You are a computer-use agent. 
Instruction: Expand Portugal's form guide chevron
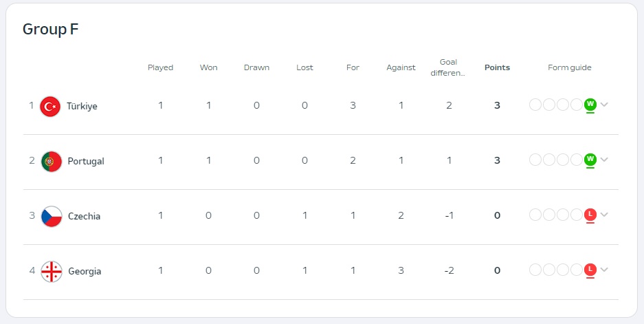(603, 160)
